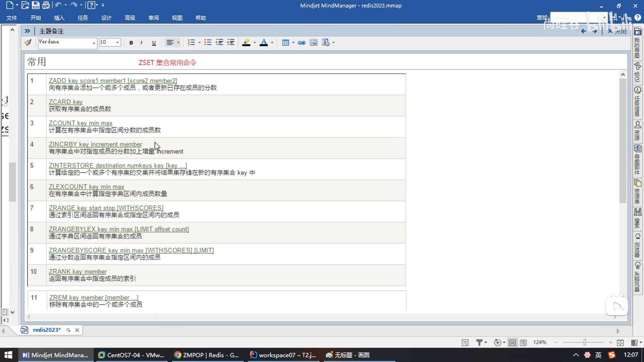
Task: Insert an image into the notes
Action: coord(313,43)
